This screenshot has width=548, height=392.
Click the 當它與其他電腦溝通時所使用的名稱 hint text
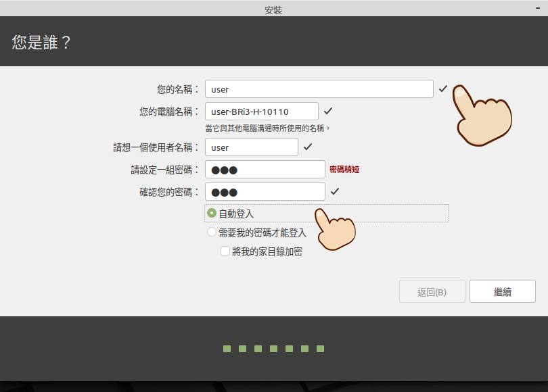(x=267, y=128)
